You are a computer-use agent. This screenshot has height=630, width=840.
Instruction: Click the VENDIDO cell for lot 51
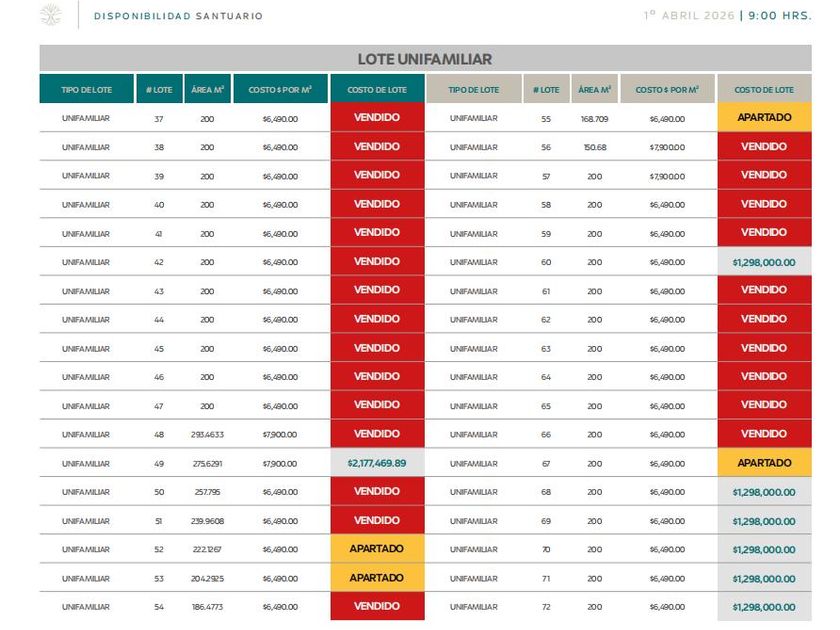click(x=377, y=520)
